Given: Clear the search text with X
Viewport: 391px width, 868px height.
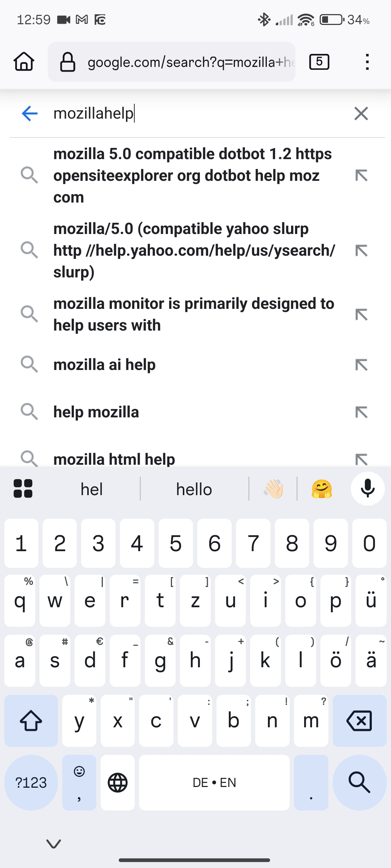Looking at the screenshot, I should point(361,114).
